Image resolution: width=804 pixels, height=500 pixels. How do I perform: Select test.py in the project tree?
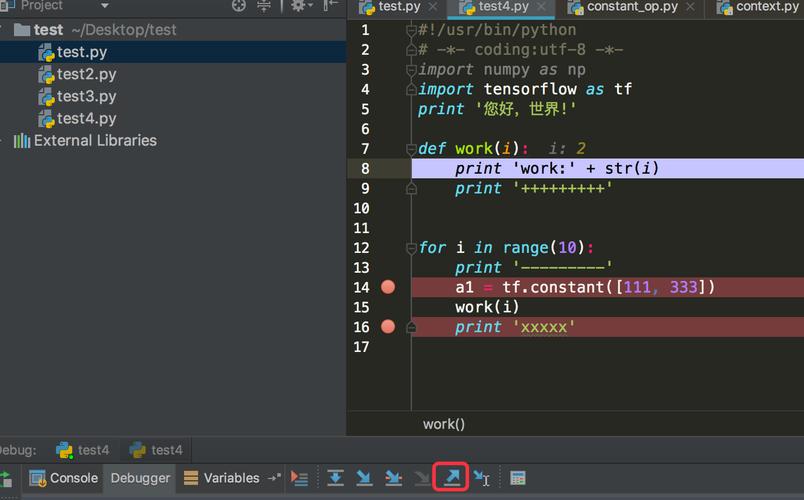click(173, 52)
